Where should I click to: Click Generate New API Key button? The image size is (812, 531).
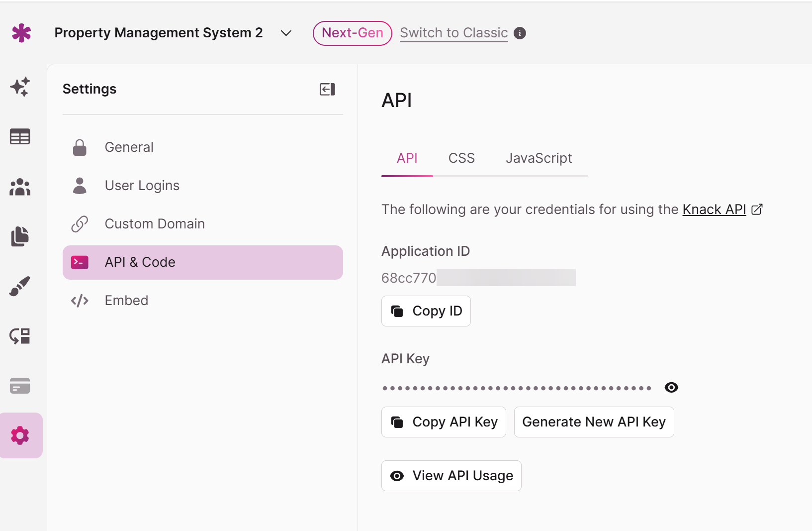594,422
